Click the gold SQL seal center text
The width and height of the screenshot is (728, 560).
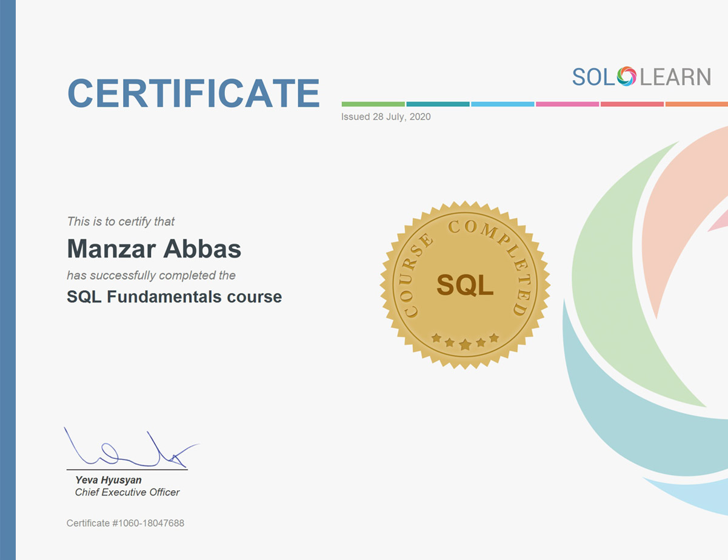coord(465,285)
